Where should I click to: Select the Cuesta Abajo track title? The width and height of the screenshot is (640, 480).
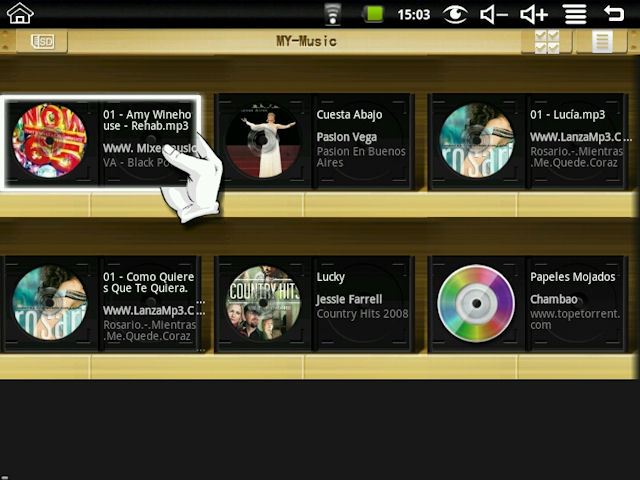[x=349, y=115]
